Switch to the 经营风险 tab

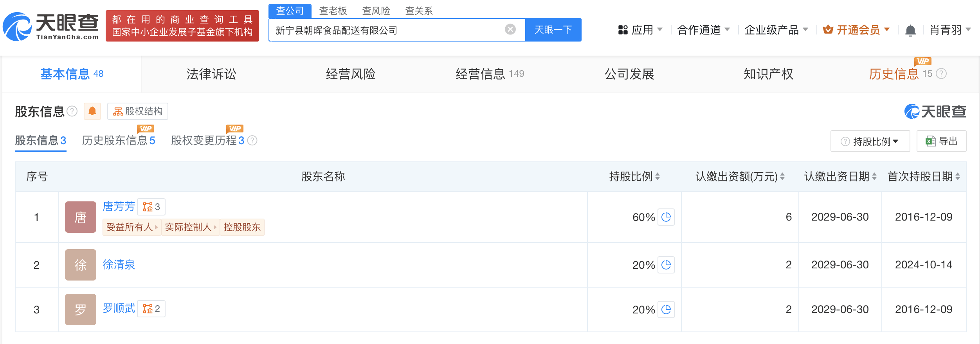tap(351, 74)
